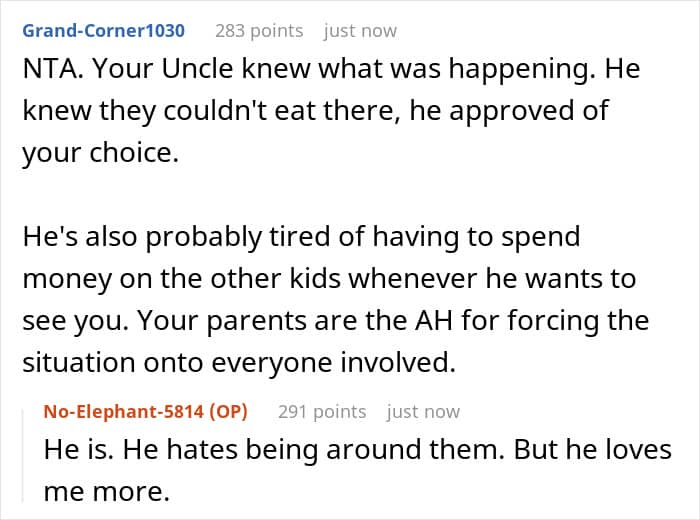Click the 291 points score
The width and height of the screenshot is (700, 520).
coord(322,412)
